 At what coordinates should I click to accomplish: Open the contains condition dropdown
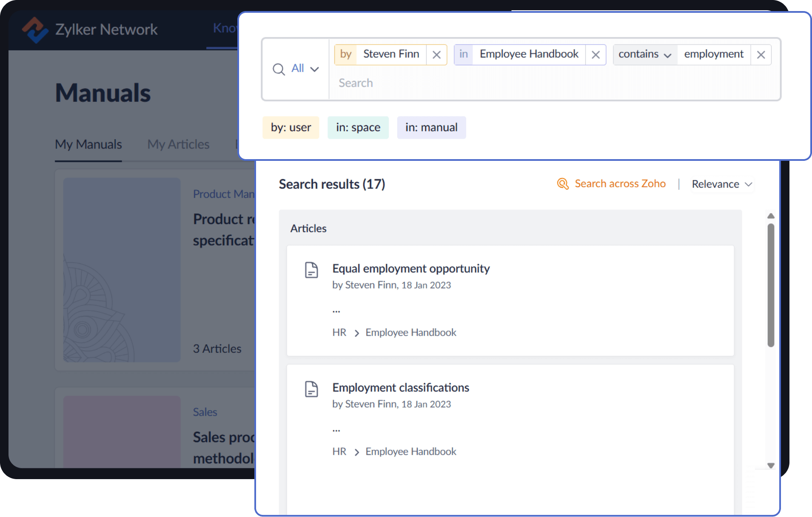coord(644,54)
